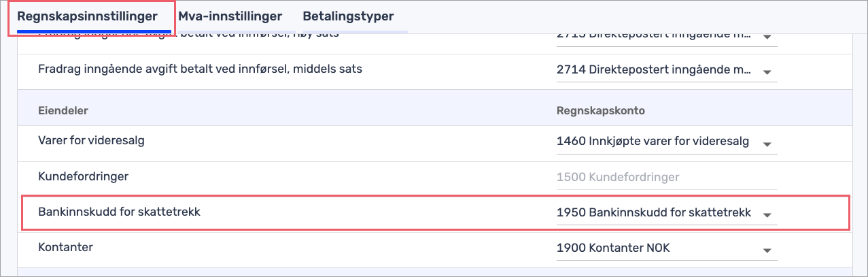The width and height of the screenshot is (868, 277).
Task: Open the Betalingstyper tab
Action: click(x=348, y=16)
